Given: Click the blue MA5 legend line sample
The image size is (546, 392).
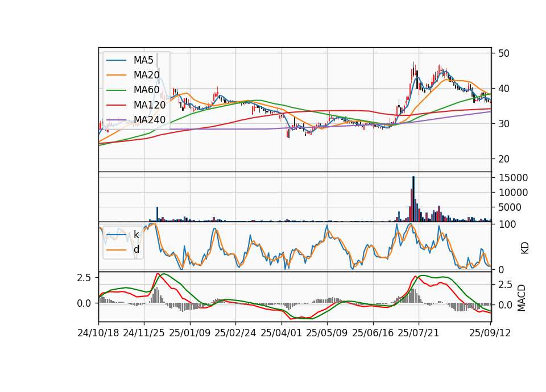Looking at the screenshot, I should coord(116,60).
